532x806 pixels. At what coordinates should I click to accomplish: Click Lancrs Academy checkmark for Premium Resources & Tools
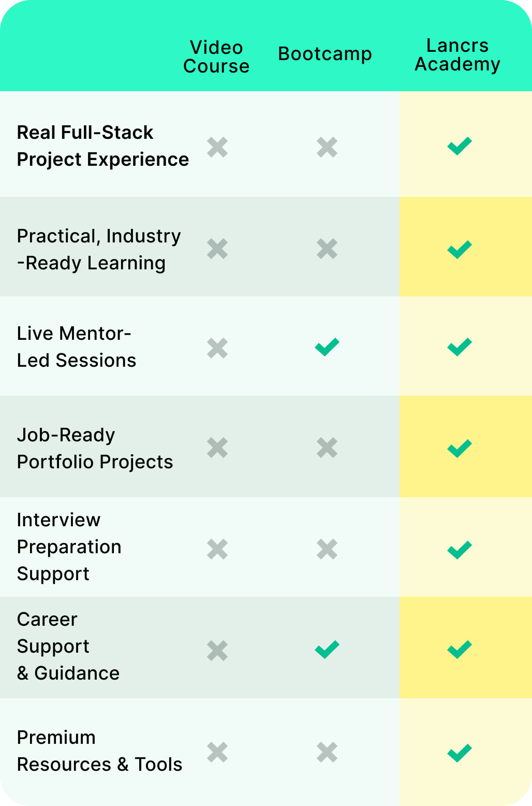click(x=459, y=753)
